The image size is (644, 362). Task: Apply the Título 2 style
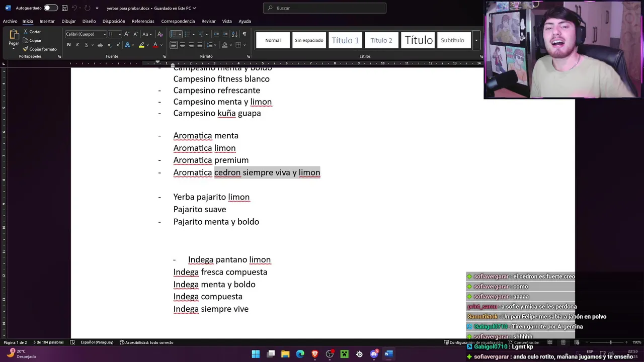pos(381,40)
